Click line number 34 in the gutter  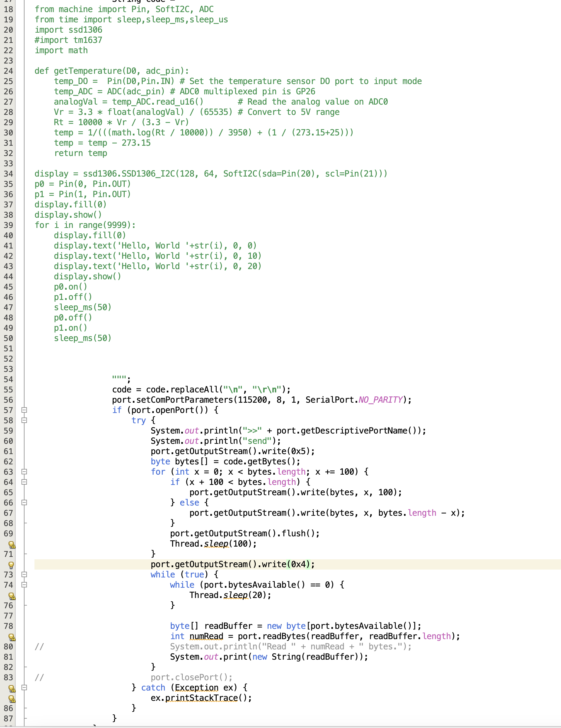[x=9, y=174]
